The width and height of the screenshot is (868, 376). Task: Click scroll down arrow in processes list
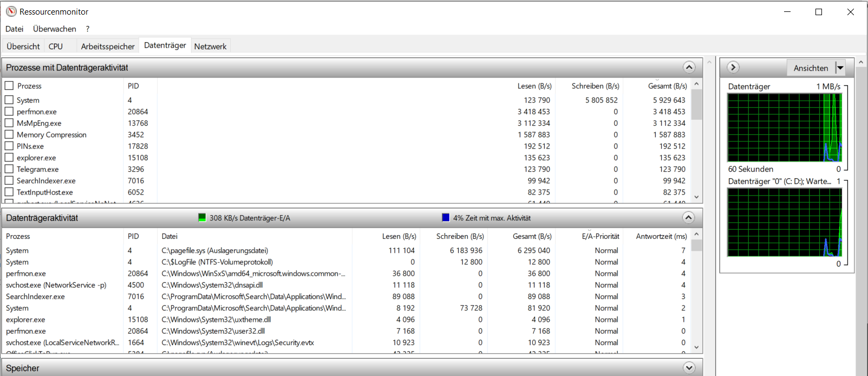pos(697,197)
